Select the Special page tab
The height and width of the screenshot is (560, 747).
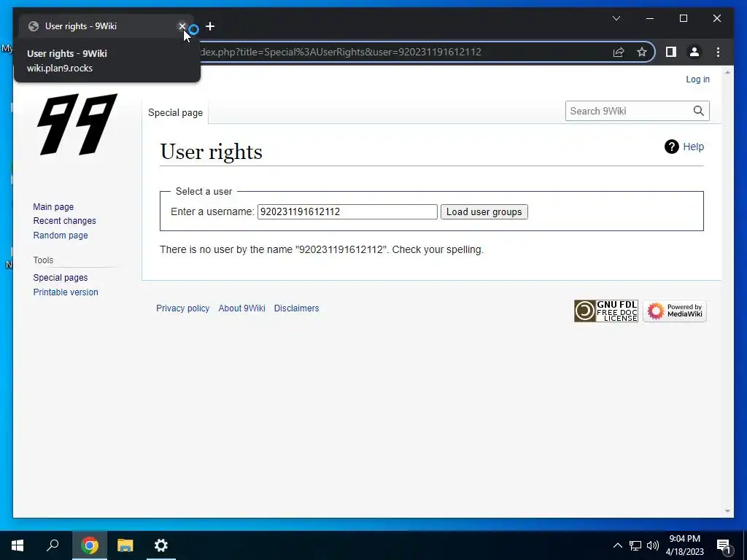click(175, 113)
